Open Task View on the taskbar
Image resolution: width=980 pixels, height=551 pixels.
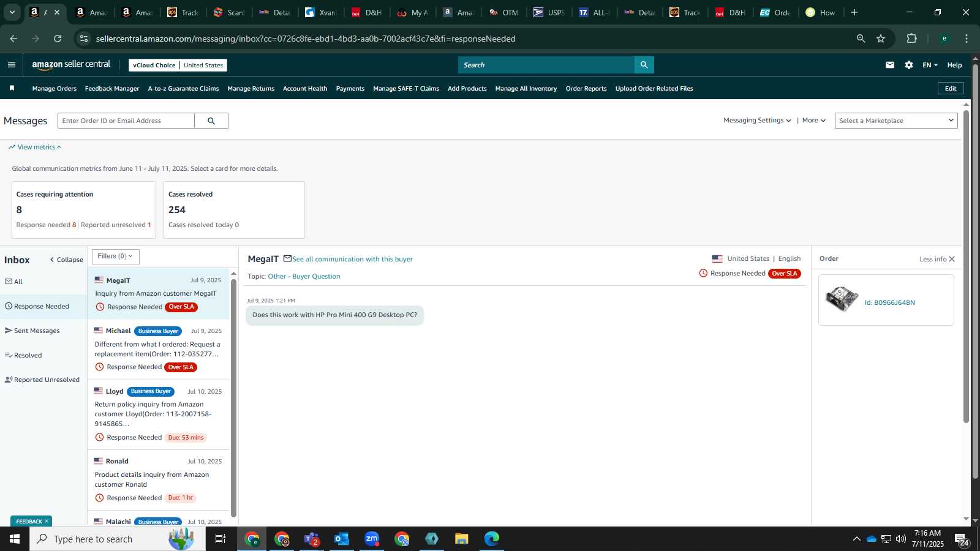(x=221, y=539)
